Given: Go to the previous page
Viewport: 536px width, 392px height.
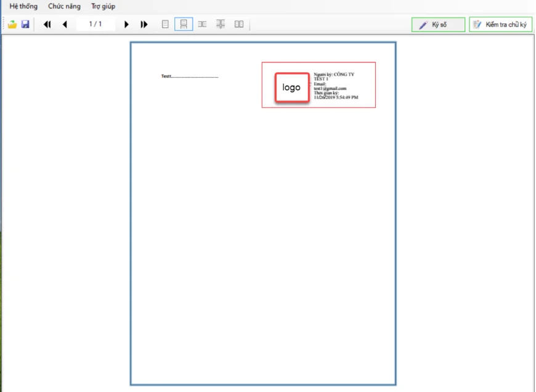Looking at the screenshot, I should (x=65, y=24).
